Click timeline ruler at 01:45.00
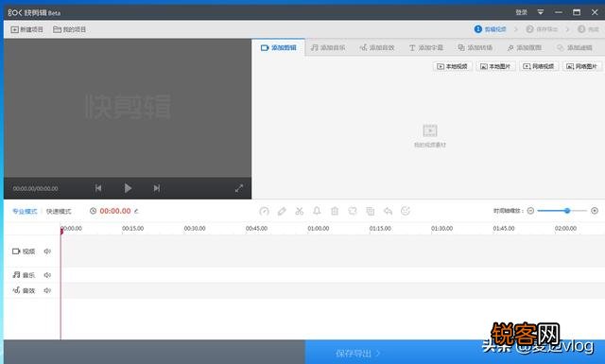Image resolution: width=605 pixels, height=364 pixels. 504,229
